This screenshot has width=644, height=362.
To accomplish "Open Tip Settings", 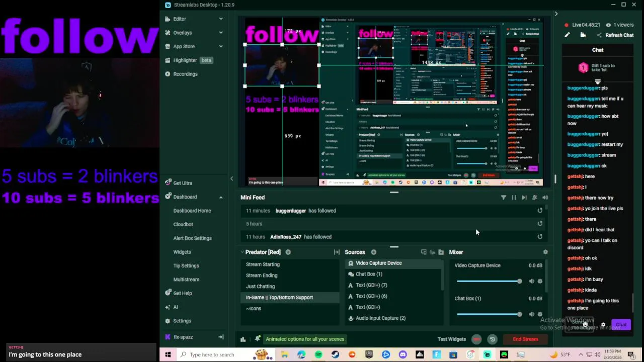I will (x=186, y=265).
